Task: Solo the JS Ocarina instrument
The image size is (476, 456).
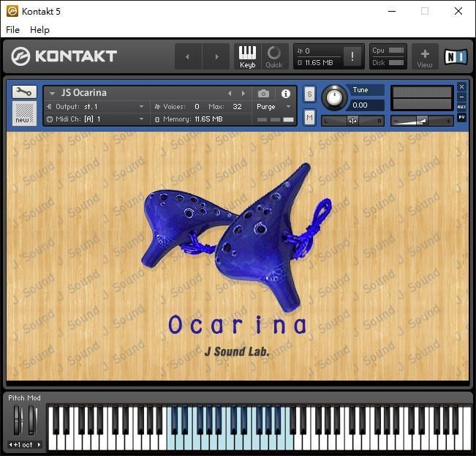Action: [x=309, y=94]
